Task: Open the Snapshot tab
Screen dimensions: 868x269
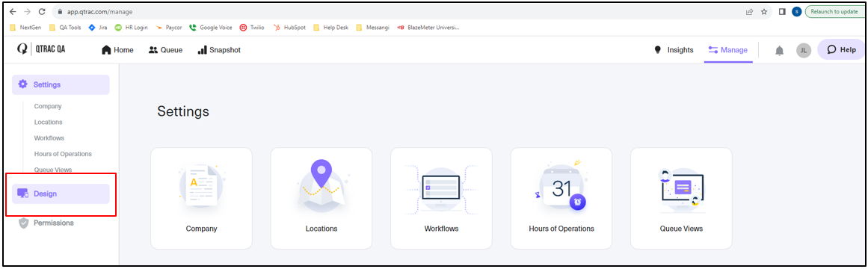Action: coord(219,50)
